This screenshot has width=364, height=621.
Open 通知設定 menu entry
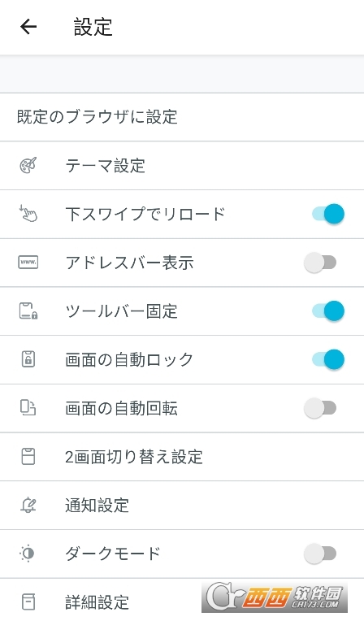tap(182, 505)
